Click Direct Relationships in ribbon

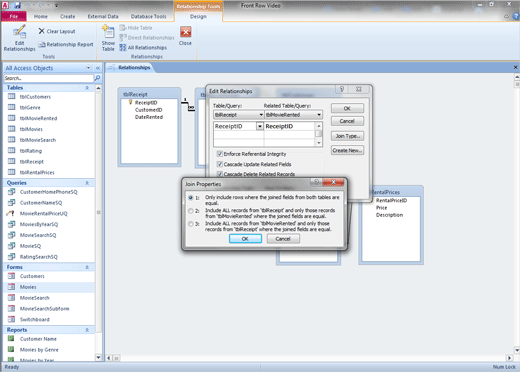tap(147, 38)
